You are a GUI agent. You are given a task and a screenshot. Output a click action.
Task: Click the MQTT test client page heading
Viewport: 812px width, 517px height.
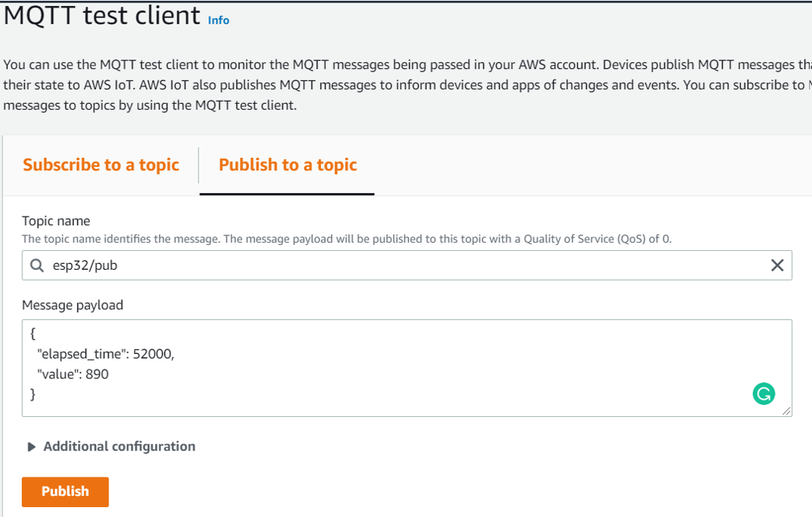102,15
